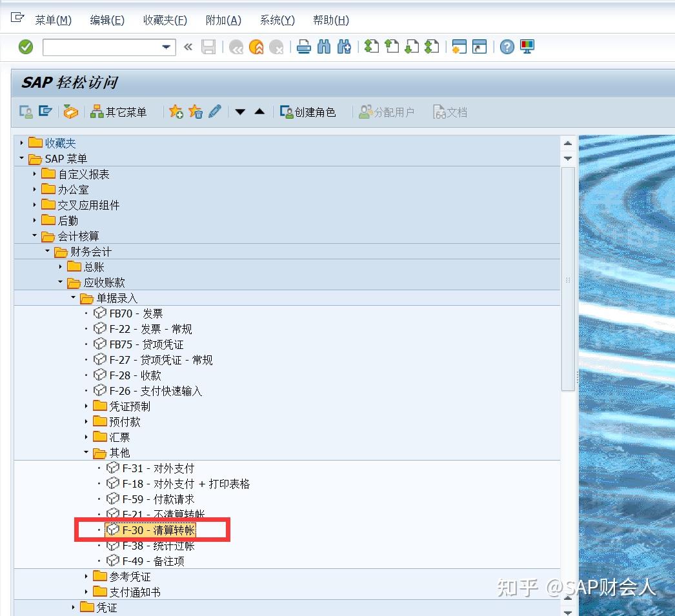Collapse the 应收账款 folder

[x=59, y=282]
